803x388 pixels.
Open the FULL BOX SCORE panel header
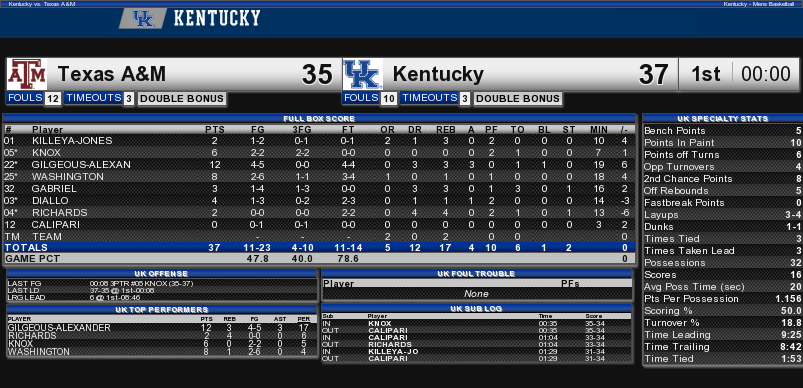tap(319, 118)
